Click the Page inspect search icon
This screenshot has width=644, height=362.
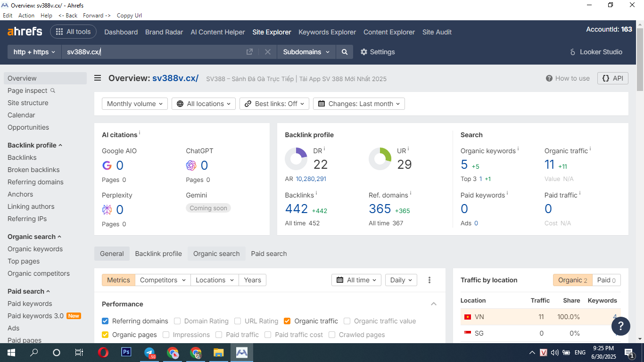[x=53, y=90]
